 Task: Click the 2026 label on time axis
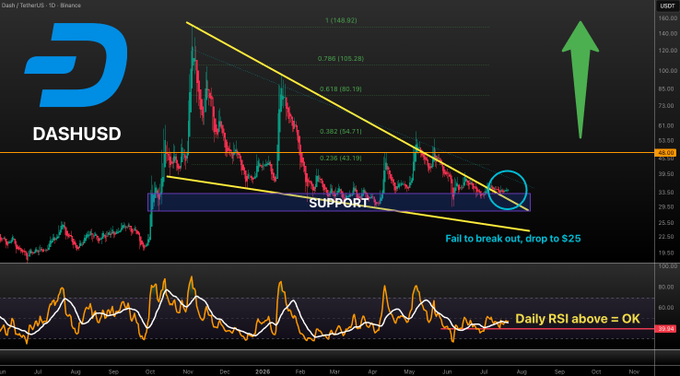click(x=262, y=372)
